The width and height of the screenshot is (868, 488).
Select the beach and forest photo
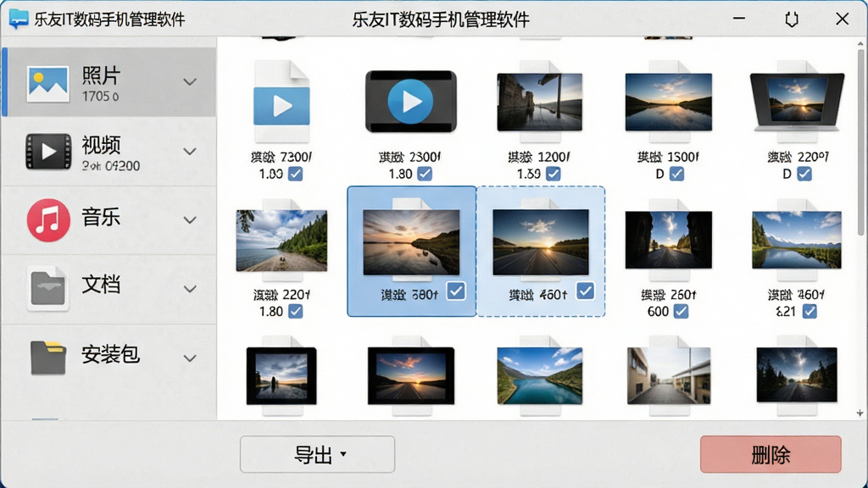tap(281, 240)
